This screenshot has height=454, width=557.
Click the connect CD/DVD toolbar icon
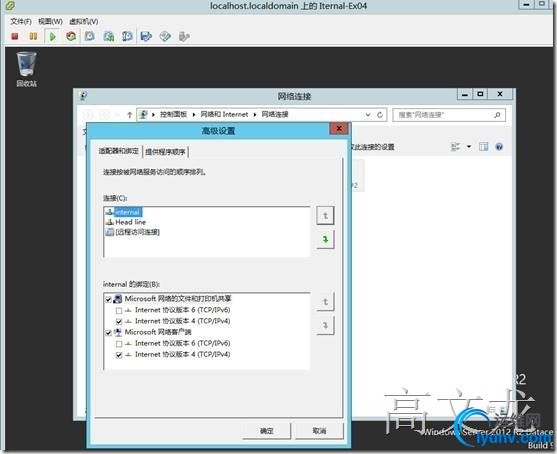coord(165,36)
